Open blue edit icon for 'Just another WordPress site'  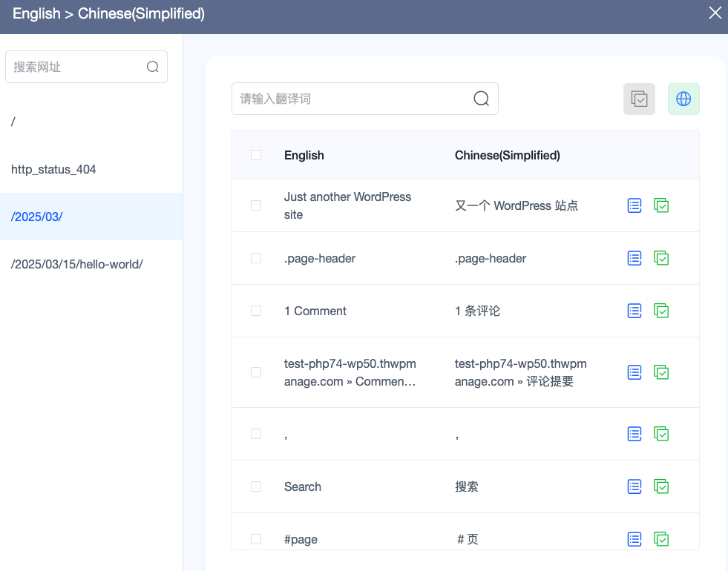pyautogui.click(x=634, y=205)
